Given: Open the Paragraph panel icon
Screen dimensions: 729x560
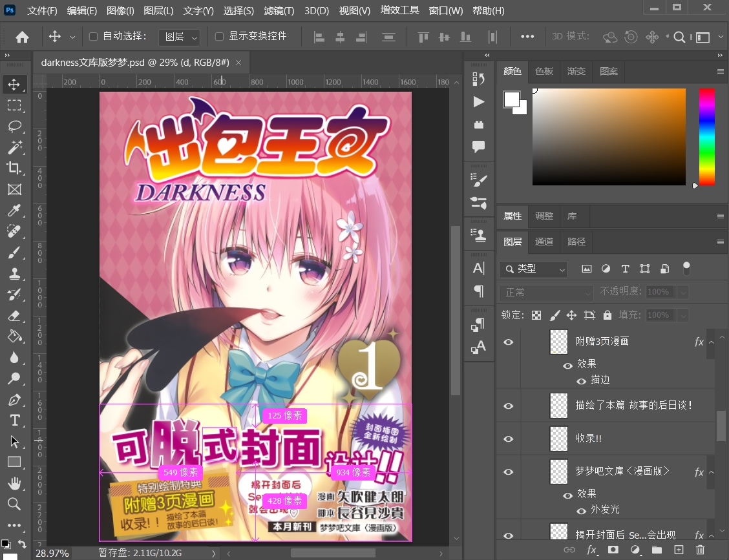Looking at the screenshot, I should tap(478, 291).
